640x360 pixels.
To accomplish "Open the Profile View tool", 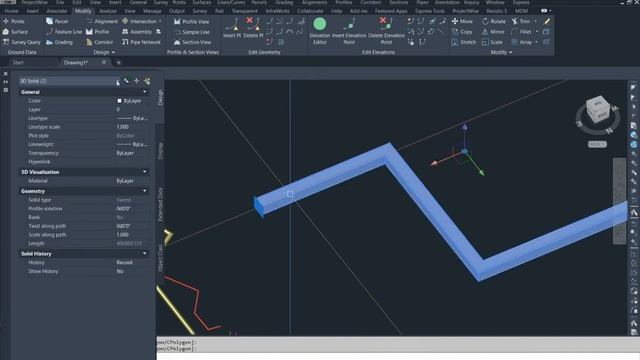I will point(191,22).
